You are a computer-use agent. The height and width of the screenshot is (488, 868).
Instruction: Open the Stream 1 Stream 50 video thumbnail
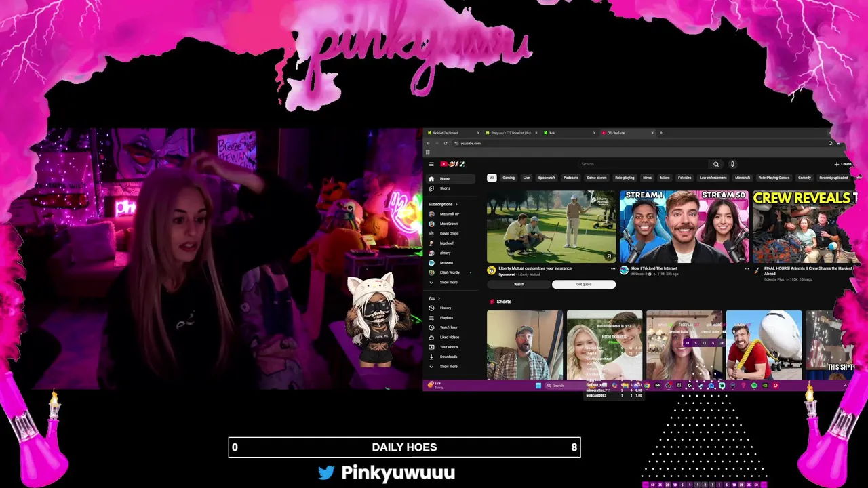click(684, 226)
